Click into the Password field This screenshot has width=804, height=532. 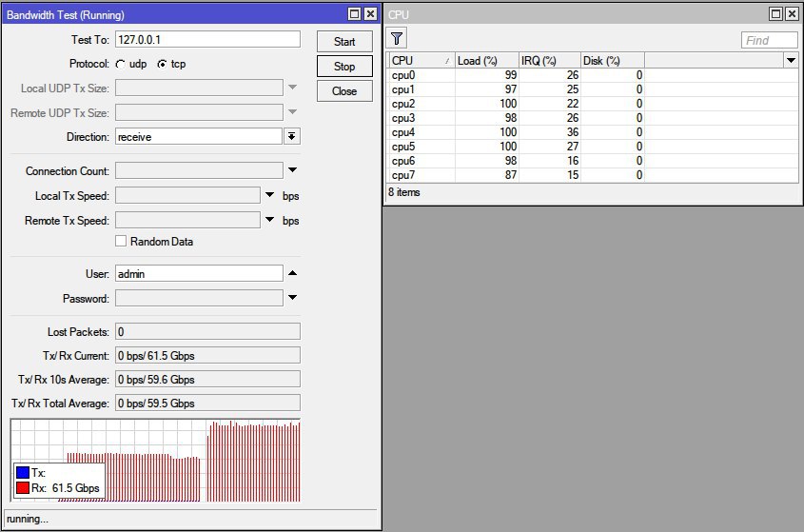199,298
